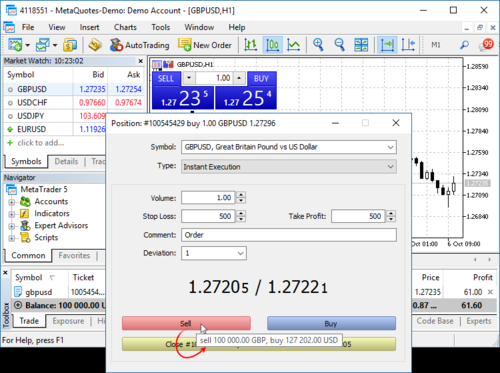Switch to Symbols tab in Market Watch
Image resolution: width=500 pixels, height=373 pixels.
point(26,161)
